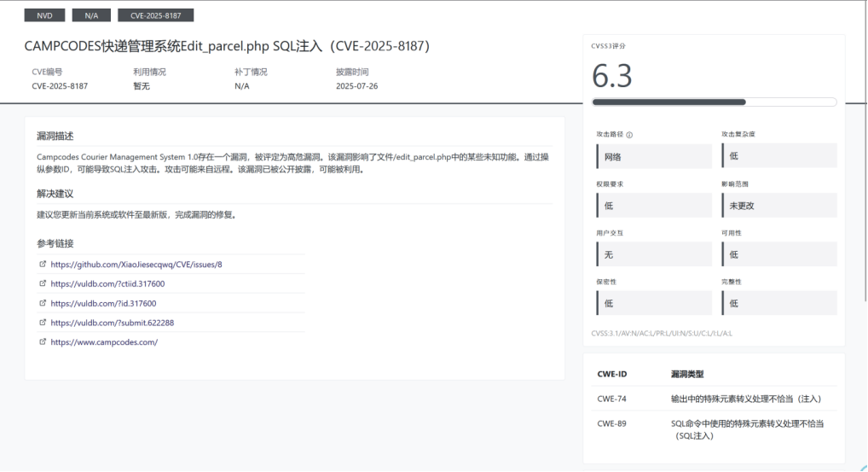Click external-link icon beside campcodes.com link

coord(43,341)
